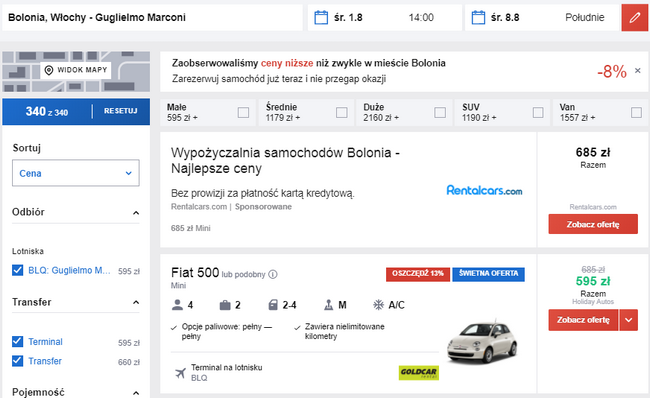Click the Terminal na lotnisku BLQ text

coord(226,372)
